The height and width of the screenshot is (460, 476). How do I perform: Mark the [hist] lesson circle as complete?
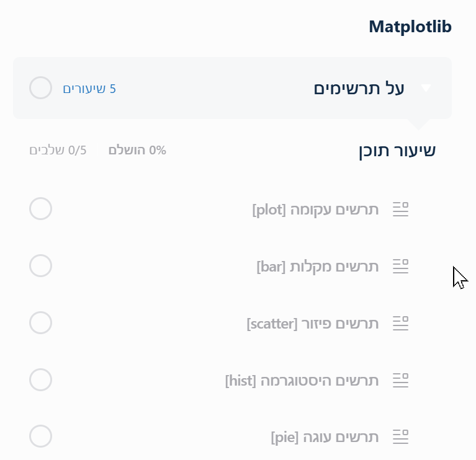[40, 379]
